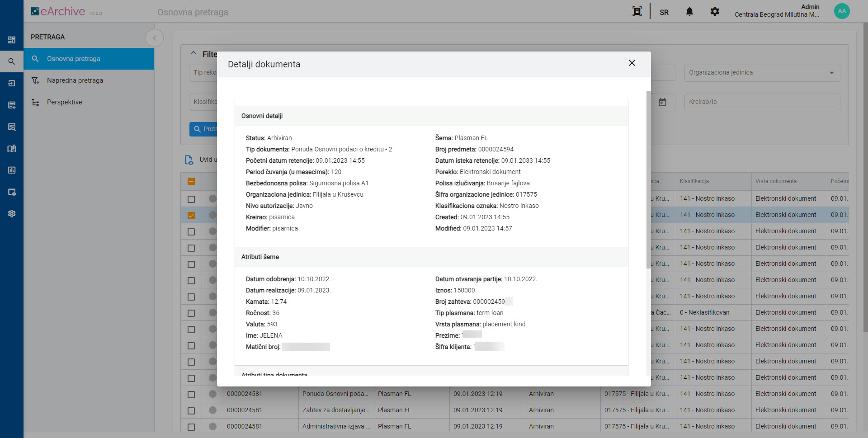Image resolution: width=868 pixels, height=438 pixels.
Task: Open the settings gear in header
Action: tap(714, 12)
